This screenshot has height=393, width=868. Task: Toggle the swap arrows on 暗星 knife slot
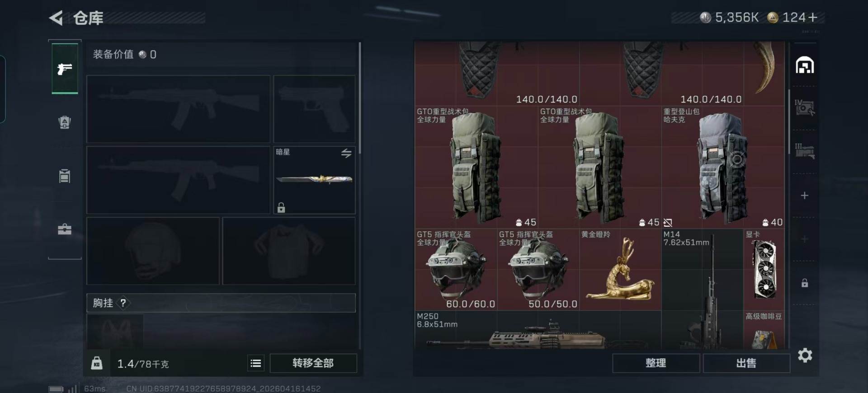[346, 153]
